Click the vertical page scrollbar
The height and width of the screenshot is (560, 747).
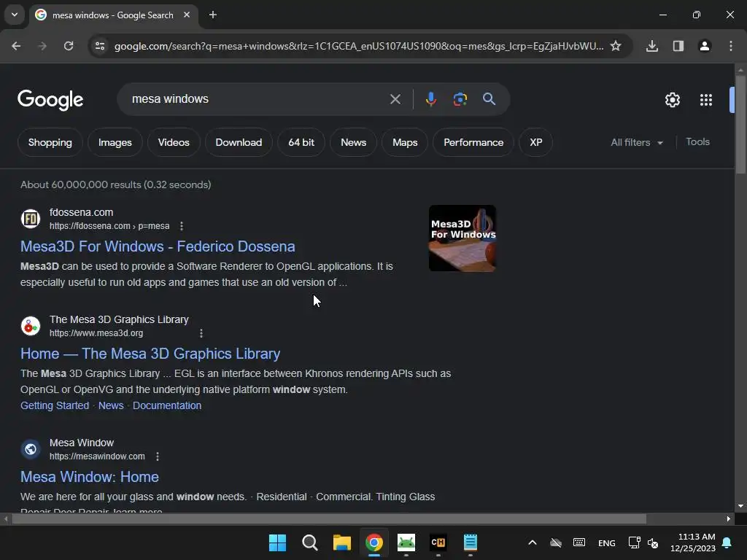coord(740,125)
